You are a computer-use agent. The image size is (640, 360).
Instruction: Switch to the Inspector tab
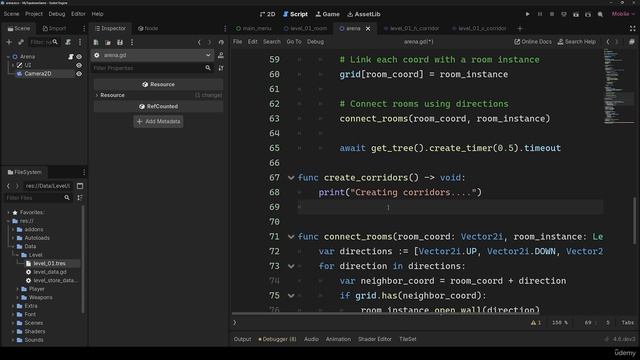[x=110, y=29]
